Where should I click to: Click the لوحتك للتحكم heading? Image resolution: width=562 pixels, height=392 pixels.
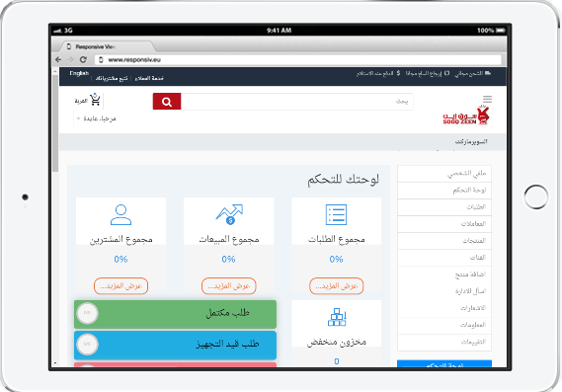[343, 179]
